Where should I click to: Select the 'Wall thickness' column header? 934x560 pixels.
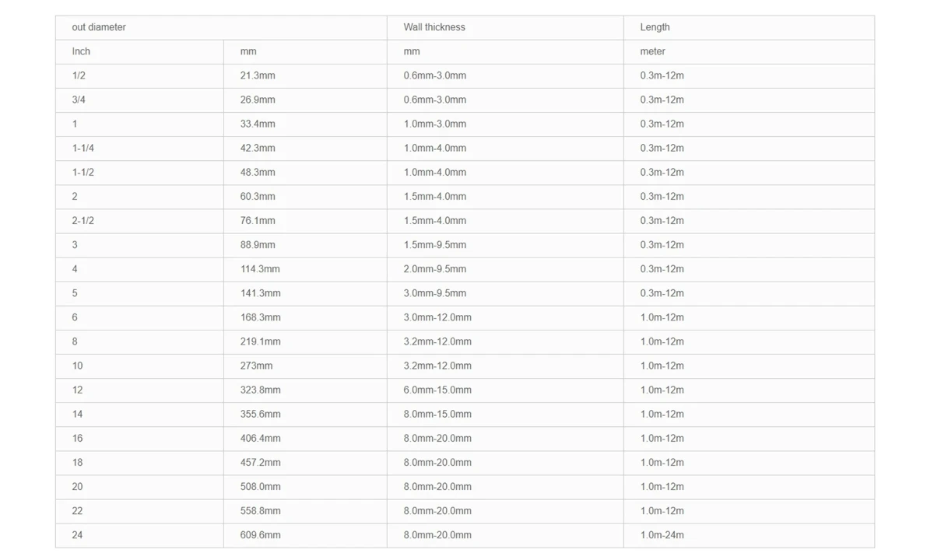pyautogui.click(x=505, y=27)
